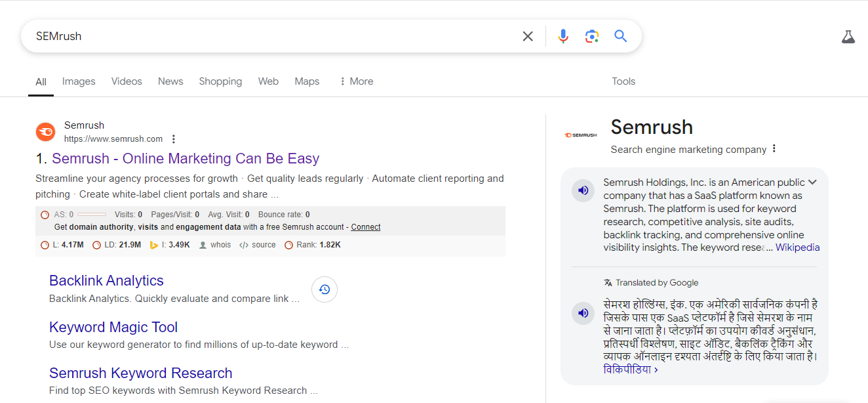Expand the More search filters menu
The height and width of the screenshot is (403, 868).
pos(356,81)
